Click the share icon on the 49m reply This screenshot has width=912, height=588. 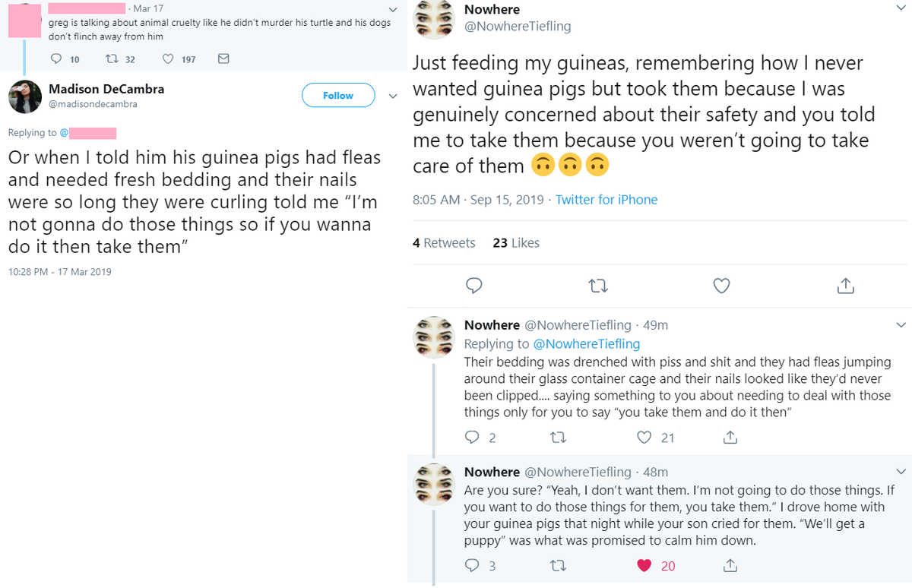[730, 437]
